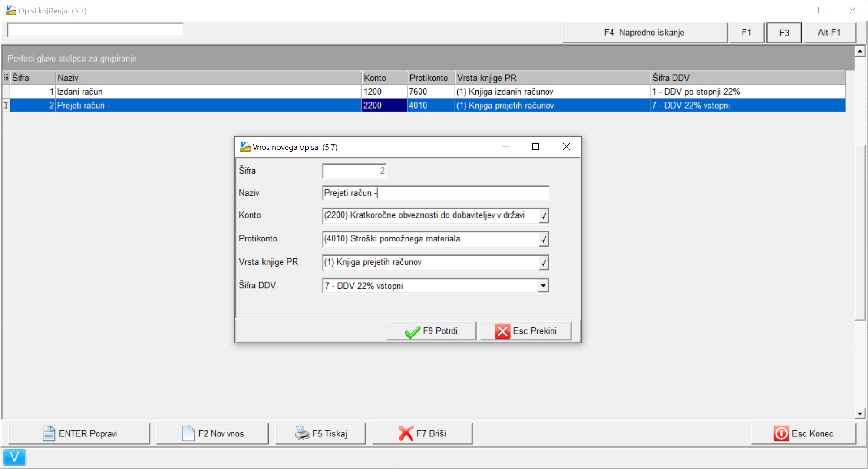Close the Vnos novega opisa dialog
Screen dimensions: 868x469
(x=566, y=147)
